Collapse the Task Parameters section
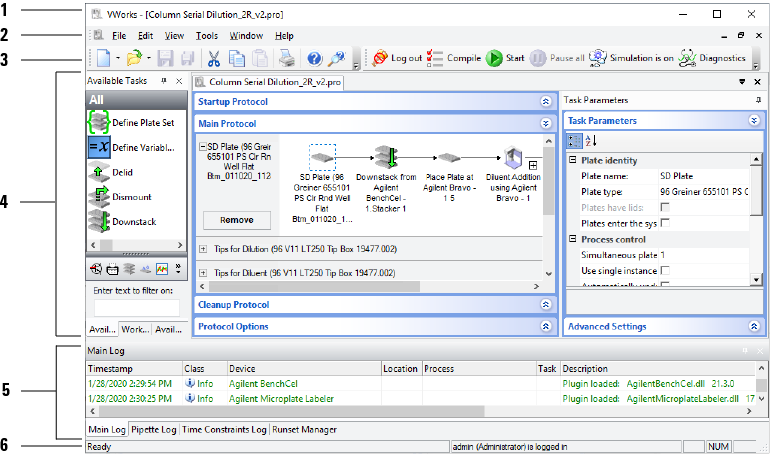 (754, 120)
